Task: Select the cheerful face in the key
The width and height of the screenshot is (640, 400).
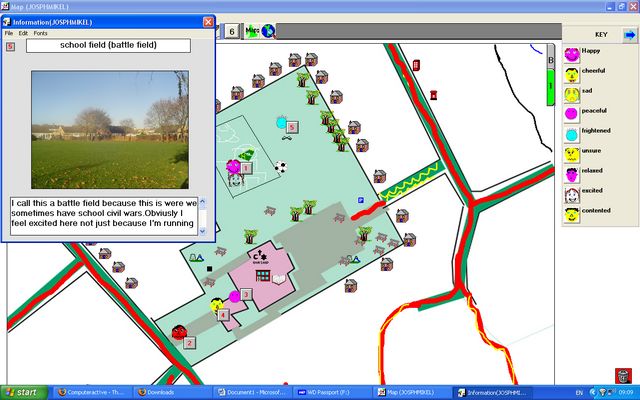Action: click(572, 75)
